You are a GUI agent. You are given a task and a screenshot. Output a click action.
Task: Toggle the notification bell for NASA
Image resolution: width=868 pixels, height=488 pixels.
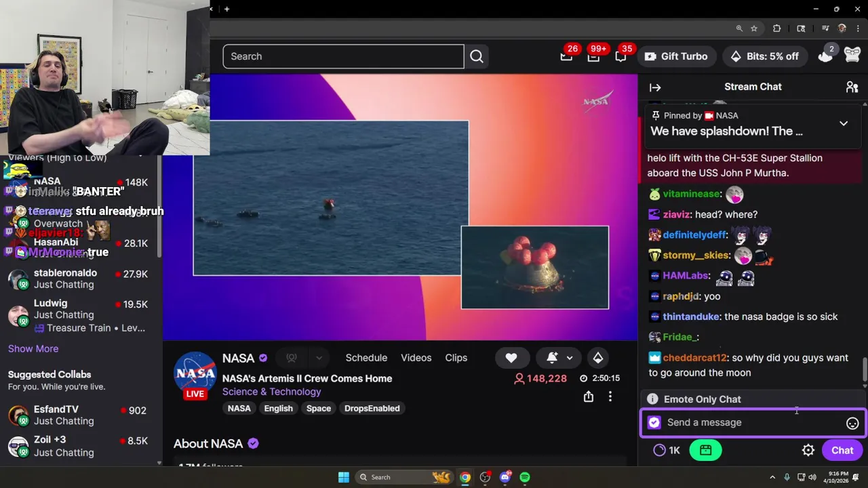point(552,358)
